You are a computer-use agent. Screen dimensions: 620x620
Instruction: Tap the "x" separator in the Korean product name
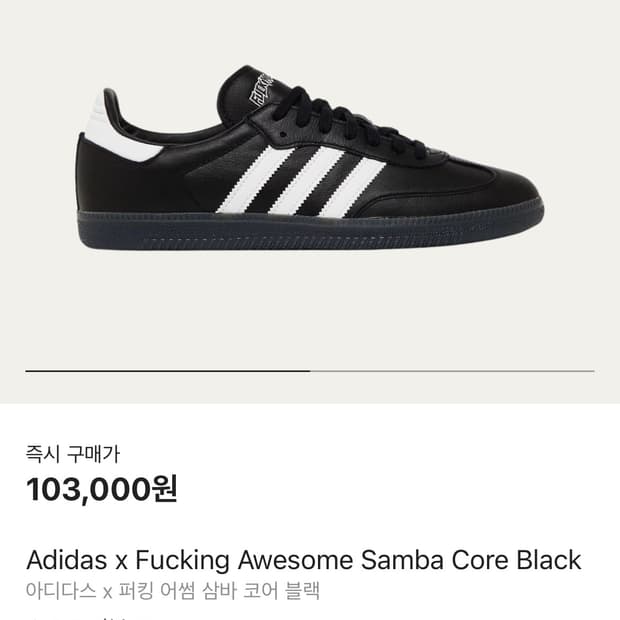[x=108, y=592]
